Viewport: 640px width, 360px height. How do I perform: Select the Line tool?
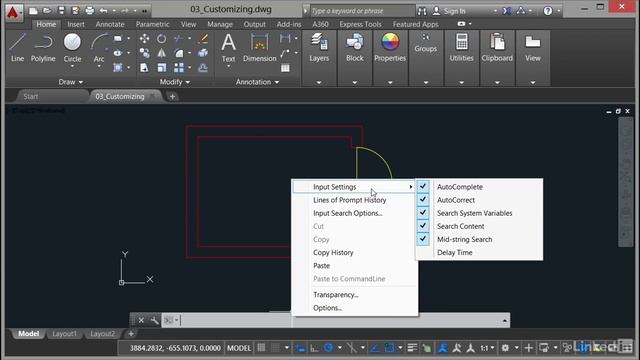click(17, 48)
